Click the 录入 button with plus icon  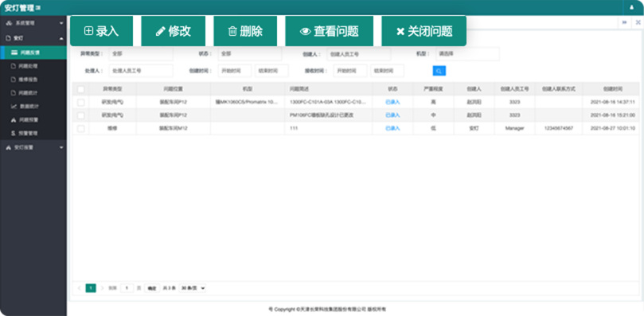point(101,31)
